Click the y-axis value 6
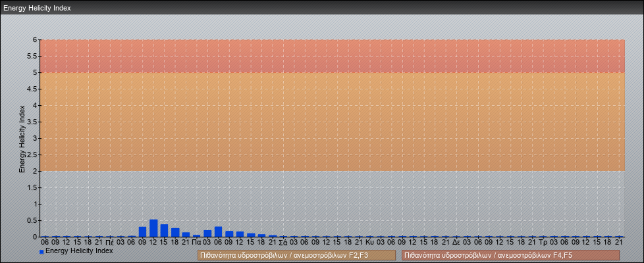 36,40
